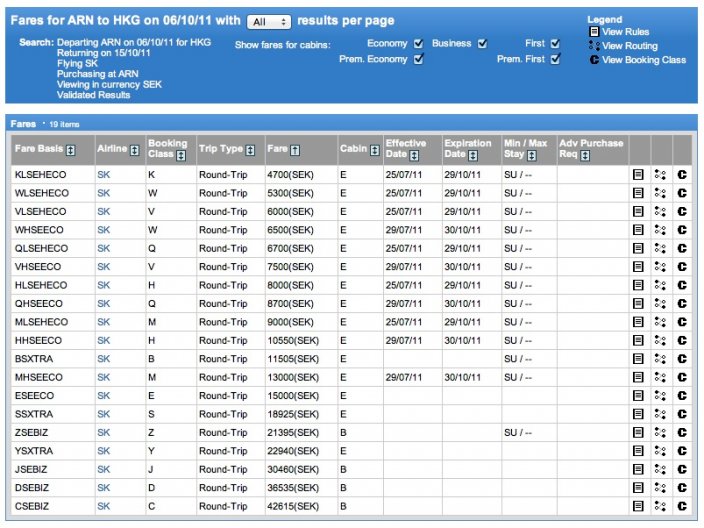The width and height of the screenshot is (704, 528).
Task: Uncheck the Economy cabin checkbox
Action: point(418,43)
